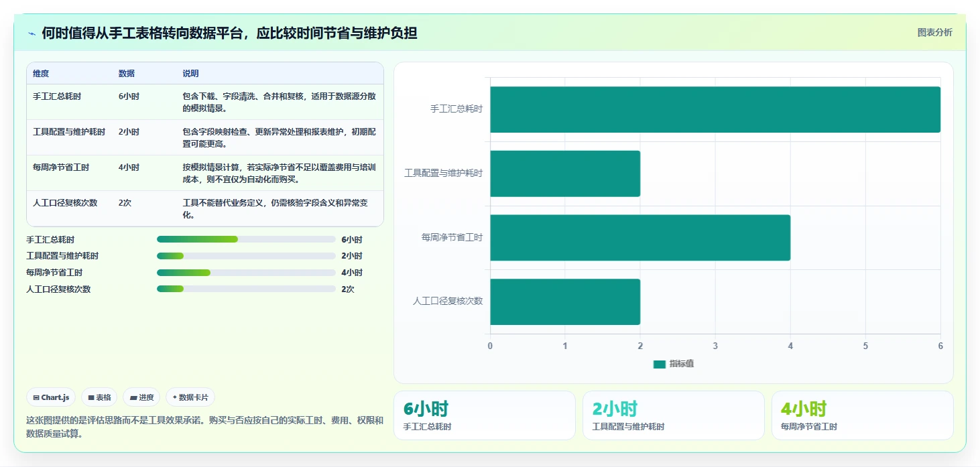Image resolution: width=980 pixels, height=467 pixels.
Task: Click the 手工汇总耗时 y-axis label in the chart
Action: [456, 109]
